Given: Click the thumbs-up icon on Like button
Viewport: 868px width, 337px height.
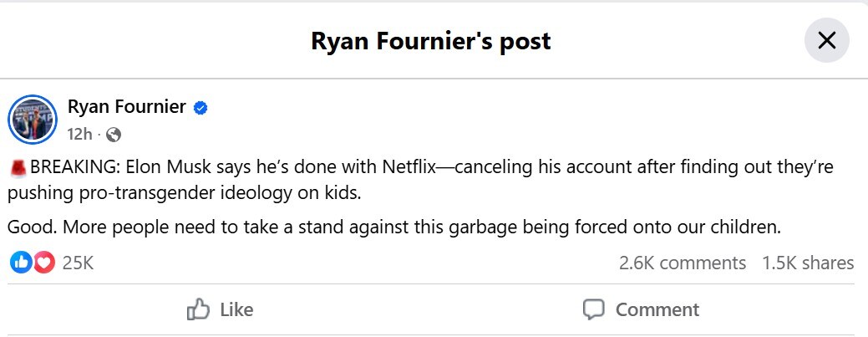Looking at the screenshot, I should point(198,309).
